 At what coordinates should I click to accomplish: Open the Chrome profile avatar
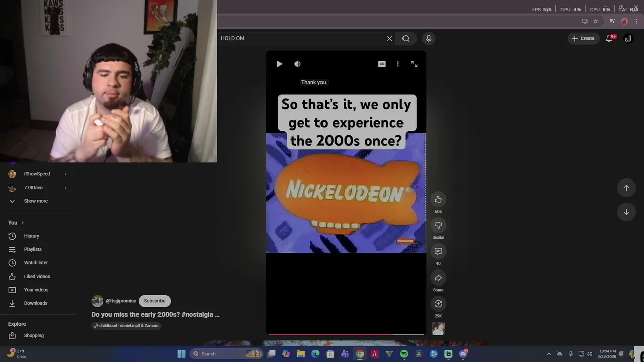[624, 21]
